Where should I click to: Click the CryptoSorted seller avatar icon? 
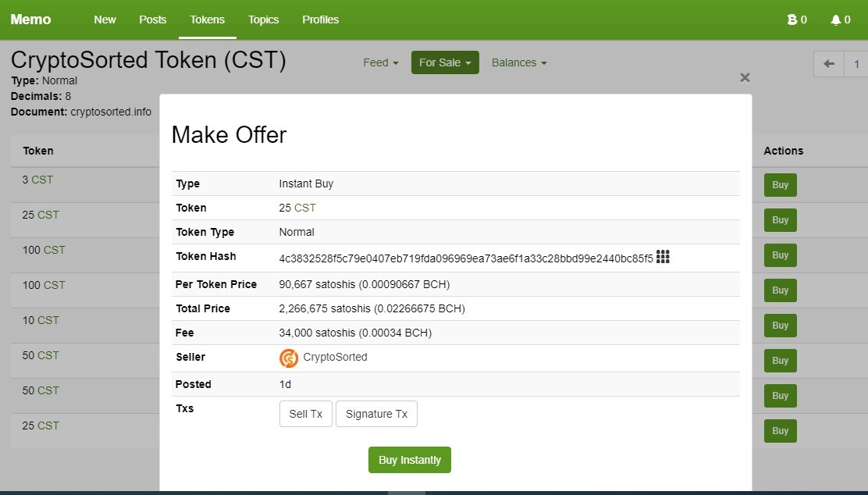pos(288,358)
